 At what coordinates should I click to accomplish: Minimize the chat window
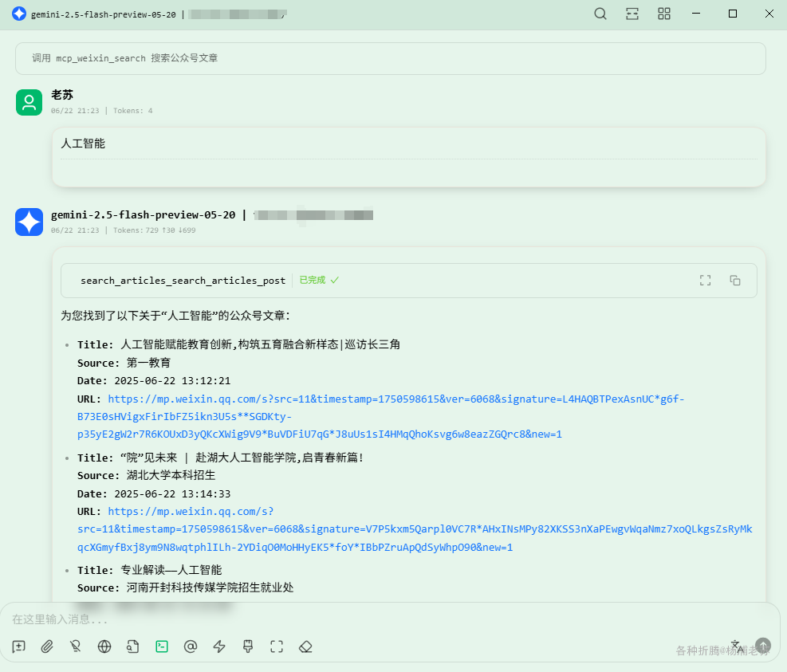696,14
